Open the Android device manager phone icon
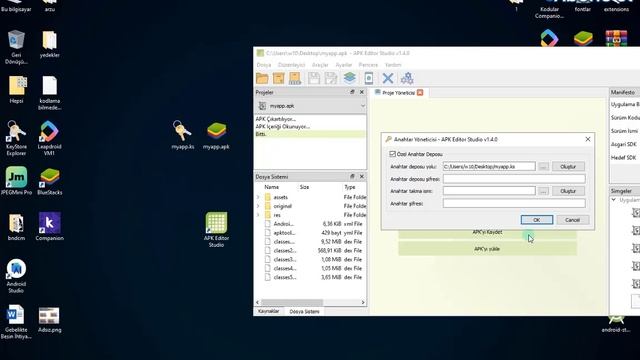The height and width of the screenshot is (360, 640). coord(369,78)
